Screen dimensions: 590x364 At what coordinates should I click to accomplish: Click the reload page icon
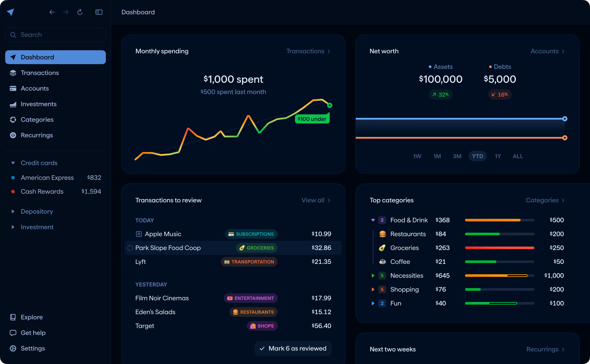click(80, 12)
